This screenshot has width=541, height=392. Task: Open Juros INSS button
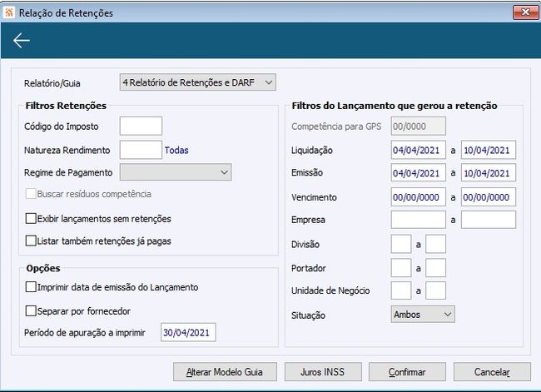323,372
